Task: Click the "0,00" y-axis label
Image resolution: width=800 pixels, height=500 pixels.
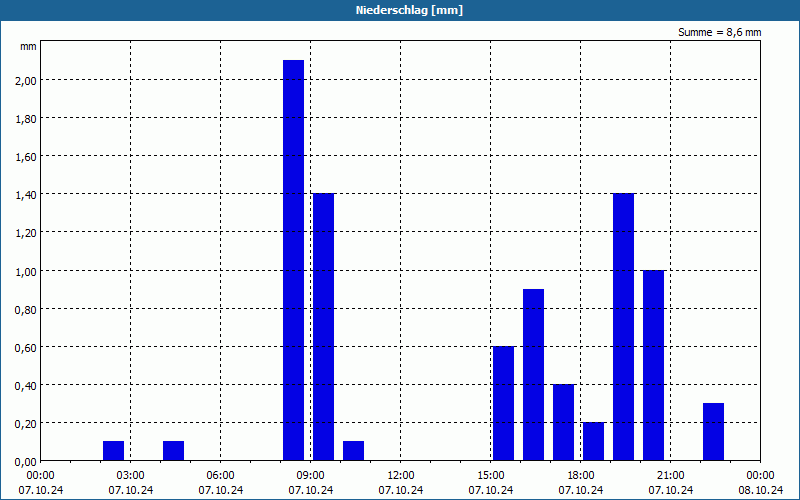Action: (26, 462)
